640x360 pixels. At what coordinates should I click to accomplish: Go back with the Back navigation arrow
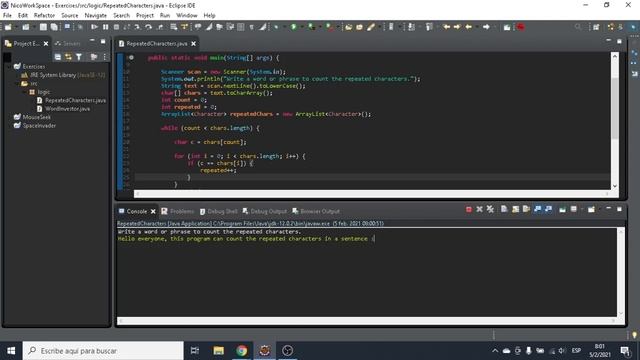point(469,27)
